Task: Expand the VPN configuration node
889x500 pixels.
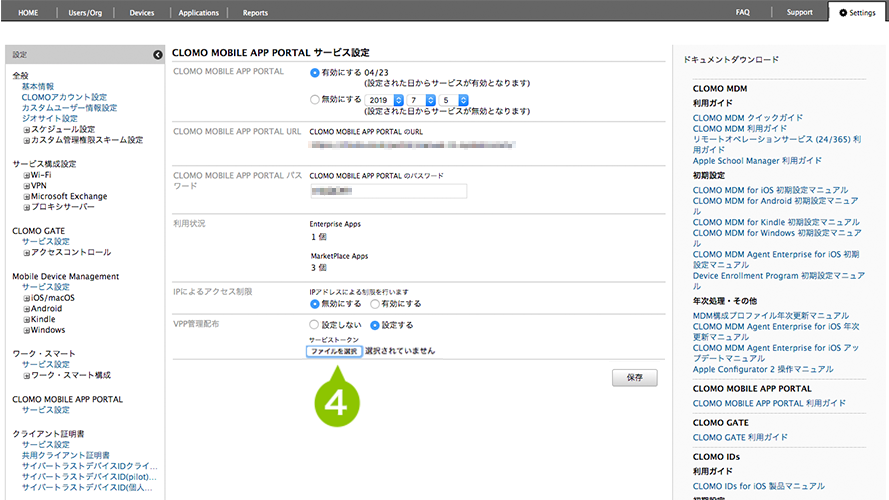Action: (x=27, y=186)
